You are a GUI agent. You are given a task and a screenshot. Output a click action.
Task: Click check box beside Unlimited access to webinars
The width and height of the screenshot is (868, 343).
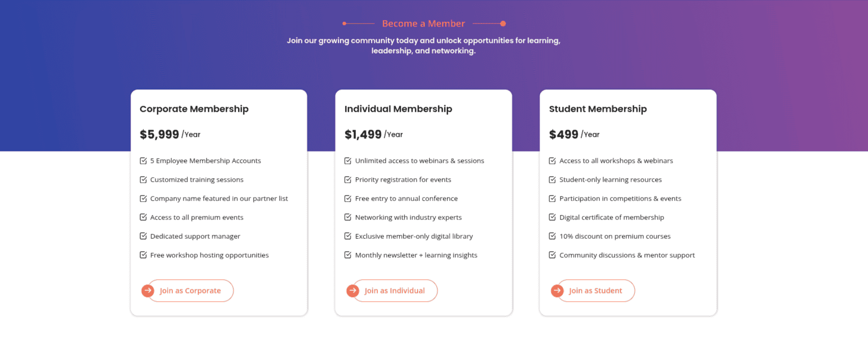click(348, 161)
